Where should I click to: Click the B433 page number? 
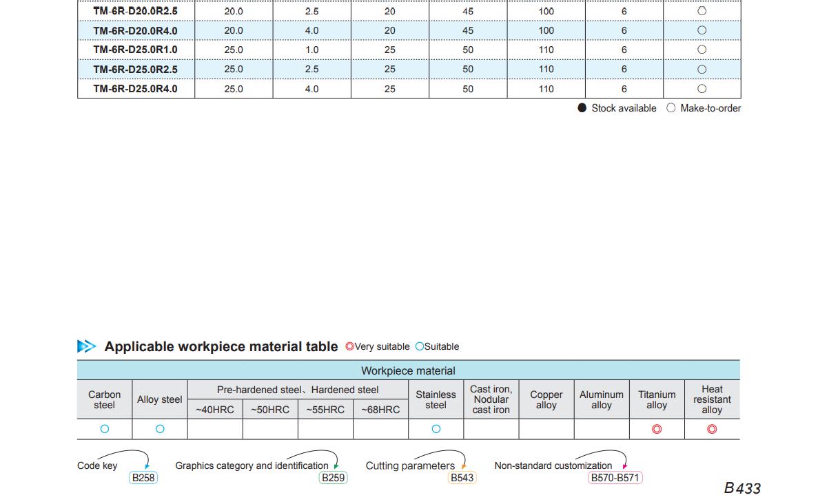pyautogui.click(x=742, y=488)
